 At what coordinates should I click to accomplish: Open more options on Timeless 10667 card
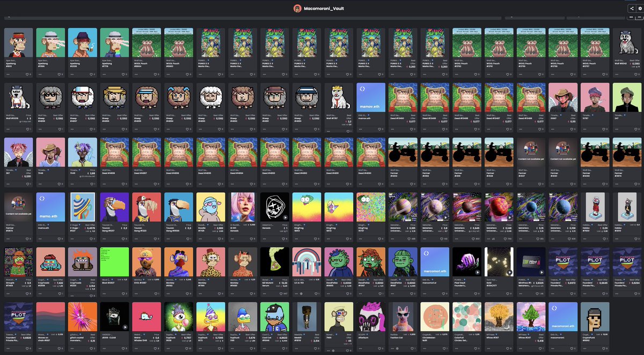[x=554, y=129]
